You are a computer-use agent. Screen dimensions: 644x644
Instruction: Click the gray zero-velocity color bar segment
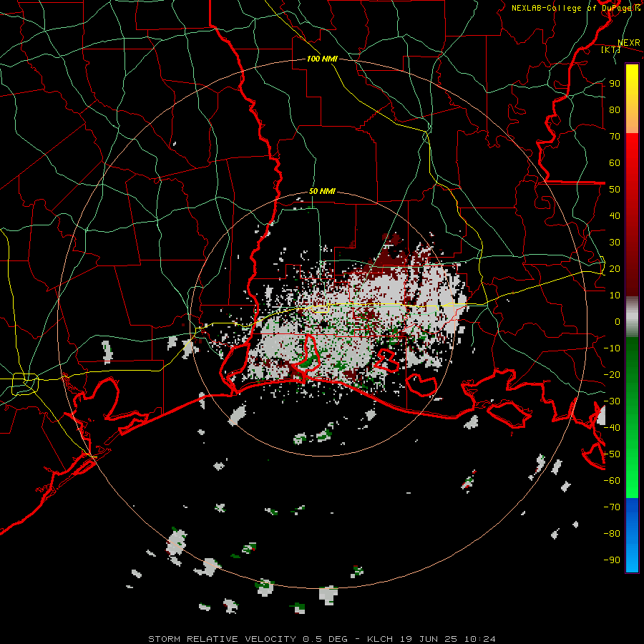(x=632, y=318)
